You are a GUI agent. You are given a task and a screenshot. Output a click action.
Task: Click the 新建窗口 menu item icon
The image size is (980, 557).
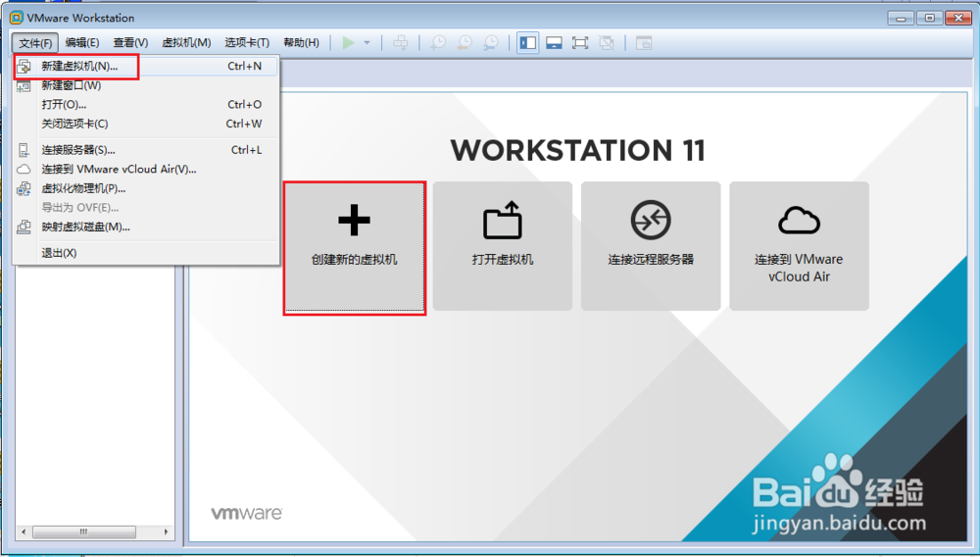click(x=24, y=85)
